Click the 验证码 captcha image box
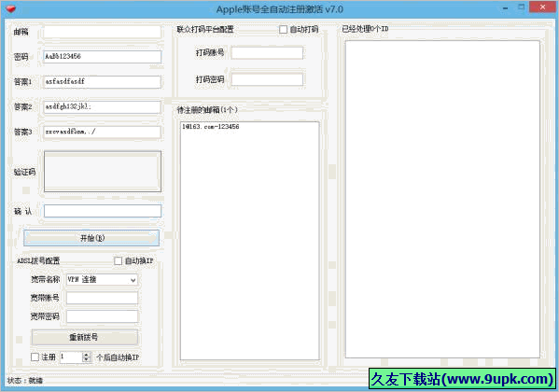 click(x=103, y=171)
